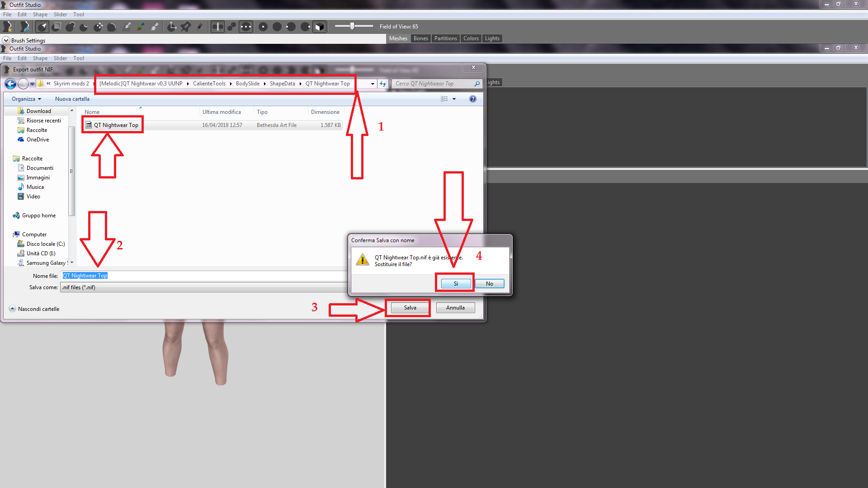Click the Lights panel tab
This screenshot has height=488, width=868.
click(491, 38)
